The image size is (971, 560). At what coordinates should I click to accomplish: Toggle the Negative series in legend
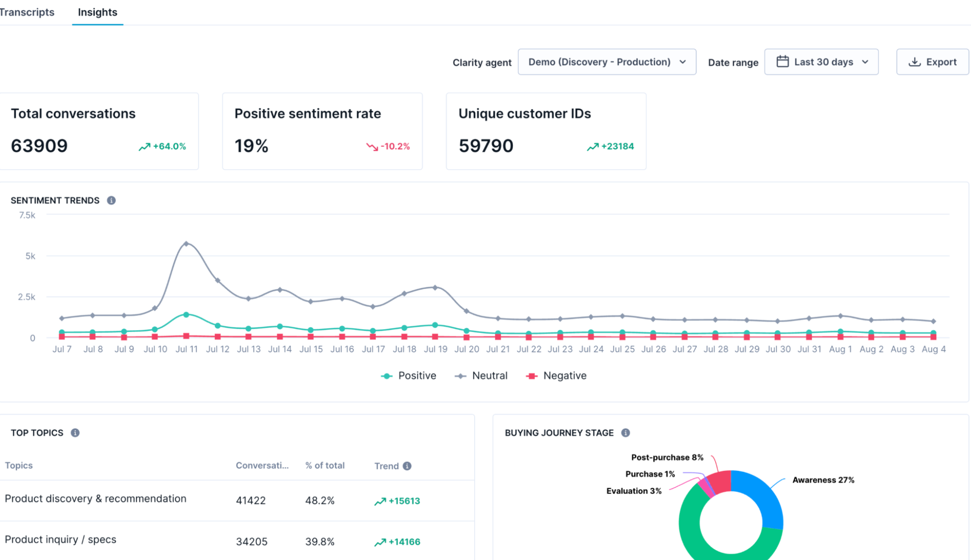[556, 376]
